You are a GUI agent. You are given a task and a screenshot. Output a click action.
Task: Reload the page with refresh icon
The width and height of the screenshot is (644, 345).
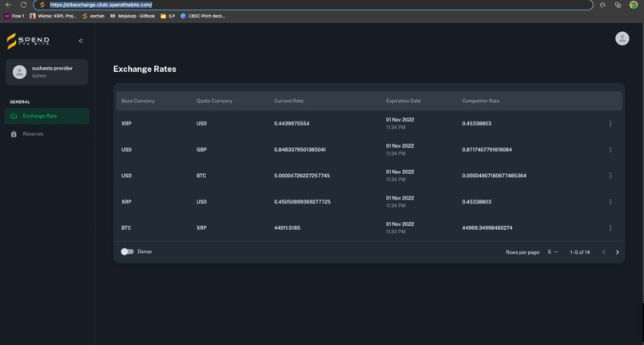coord(23,5)
